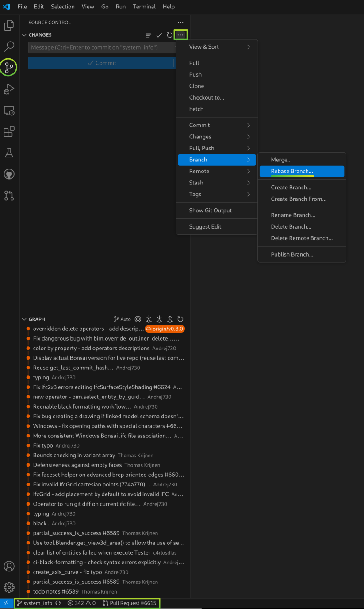The width and height of the screenshot is (364, 609).
Task: Open the Run and Debug view
Action: 9,89
